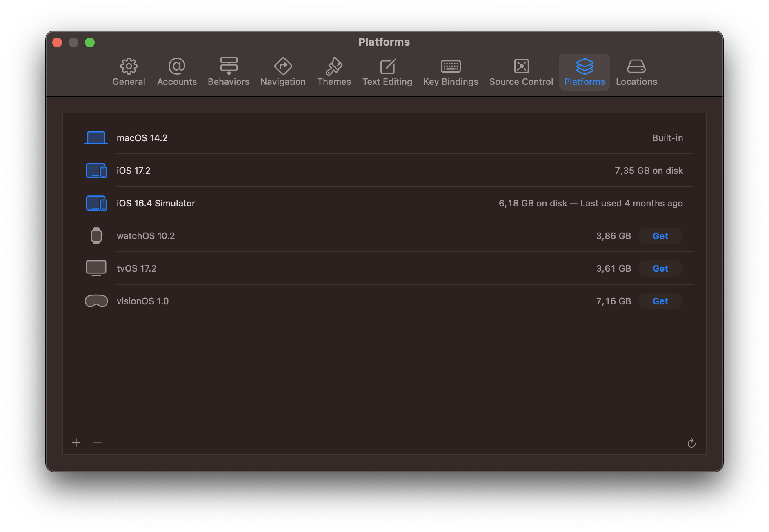The image size is (769, 532).
Task: Open Text Editing settings
Action: pos(387,72)
